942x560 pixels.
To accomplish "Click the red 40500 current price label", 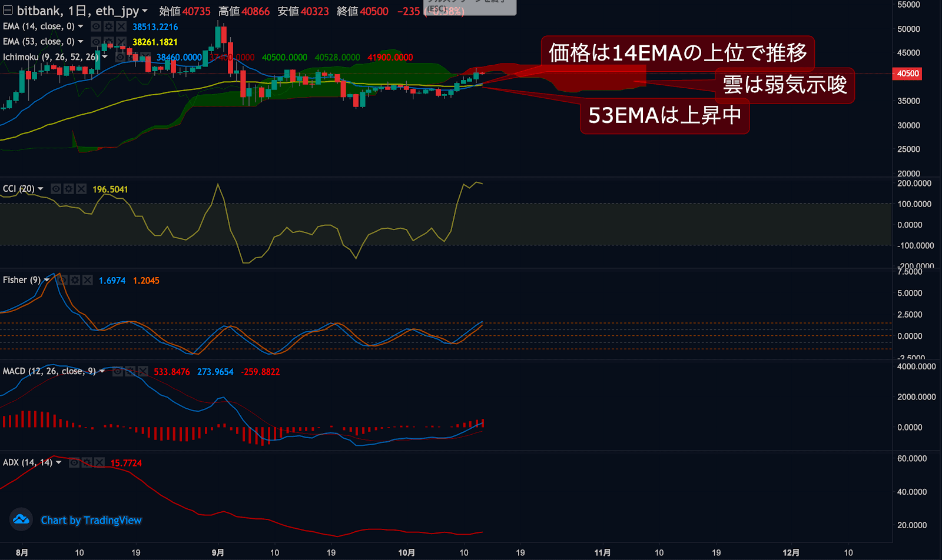I will tap(907, 74).
